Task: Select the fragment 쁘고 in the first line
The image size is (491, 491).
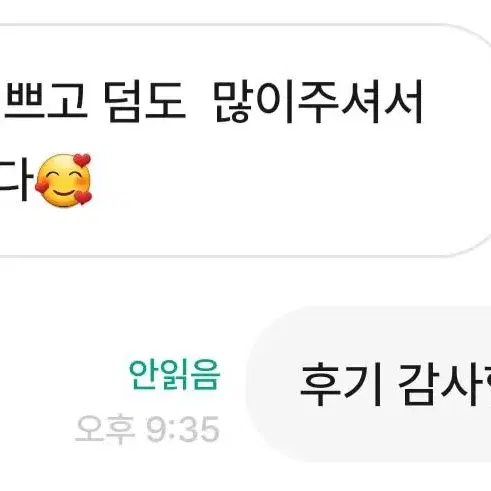Action: 46,102
